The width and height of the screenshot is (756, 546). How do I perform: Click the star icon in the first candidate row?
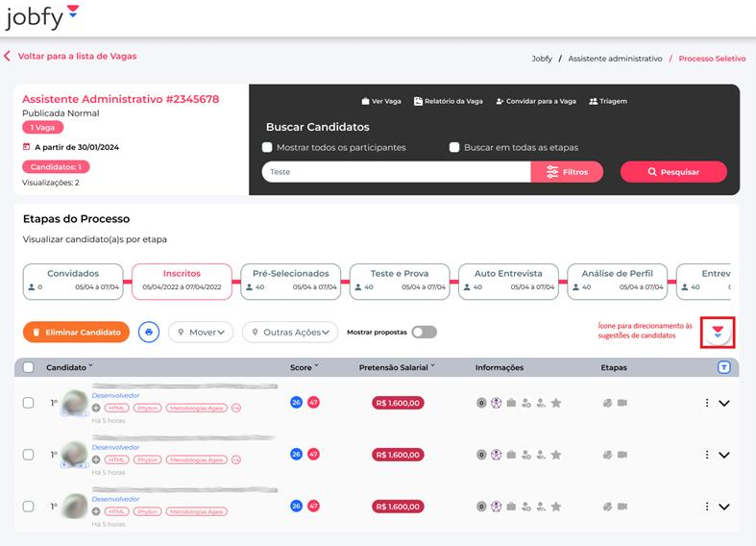pyautogui.click(x=556, y=403)
